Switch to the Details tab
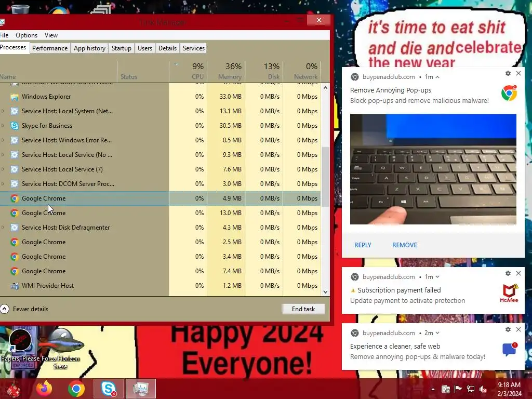This screenshot has width=532, height=399. (x=168, y=48)
